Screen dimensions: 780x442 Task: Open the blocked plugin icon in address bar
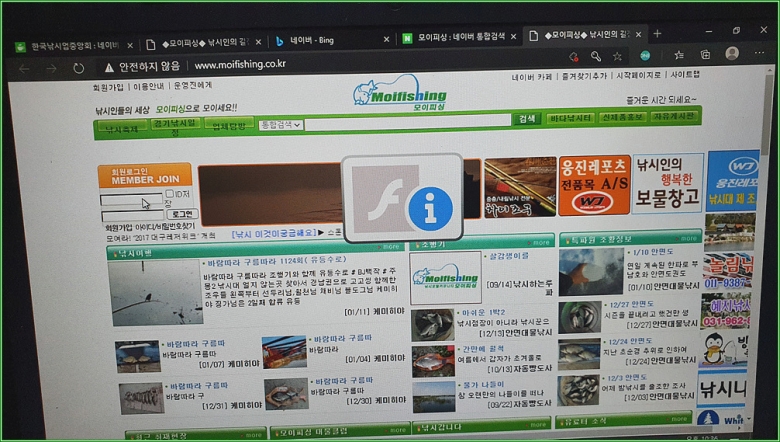click(574, 57)
